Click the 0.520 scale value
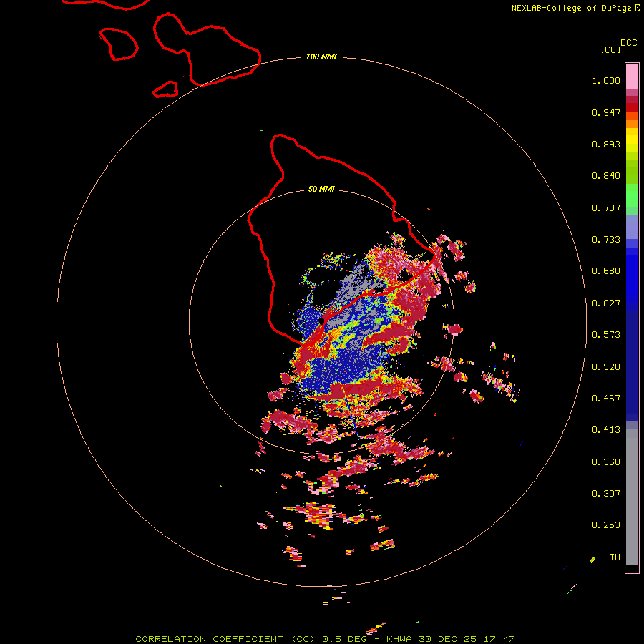The width and height of the screenshot is (644, 644). [x=606, y=367]
